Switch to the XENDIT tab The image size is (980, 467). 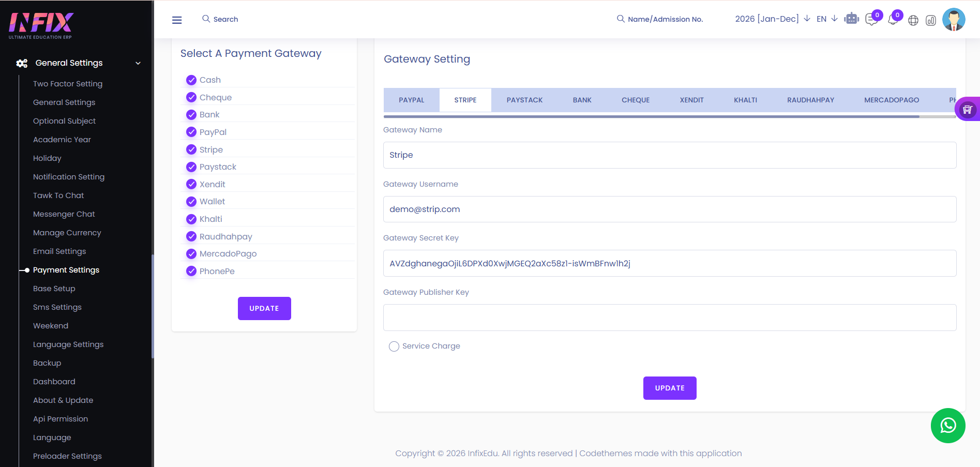coord(692,100)
